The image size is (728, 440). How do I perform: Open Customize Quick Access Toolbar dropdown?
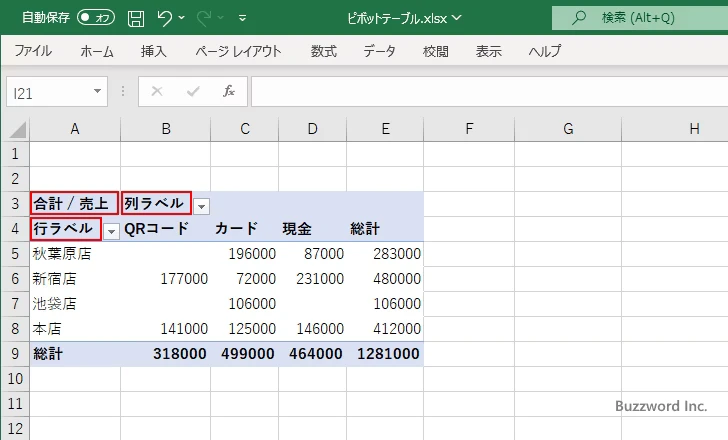[x=242, y=18]
